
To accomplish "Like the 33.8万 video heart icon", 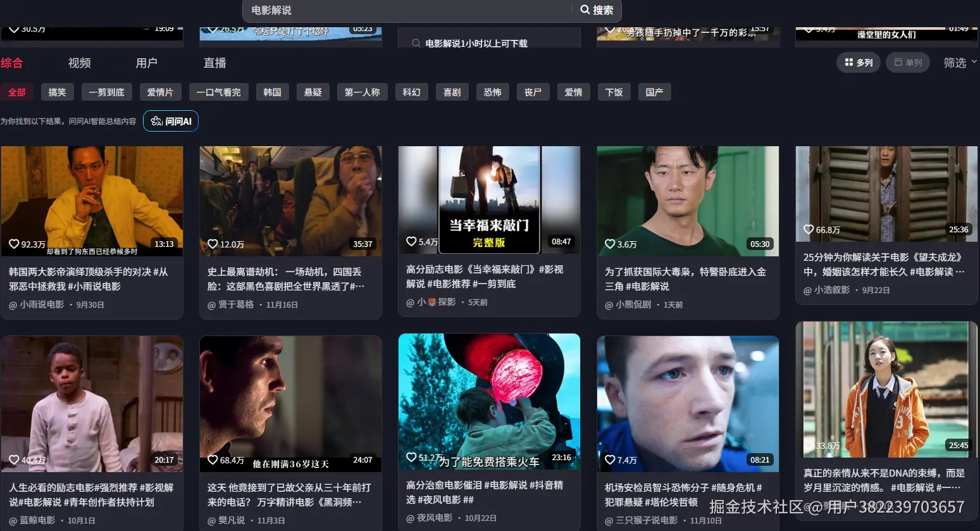I will [809, 445].
